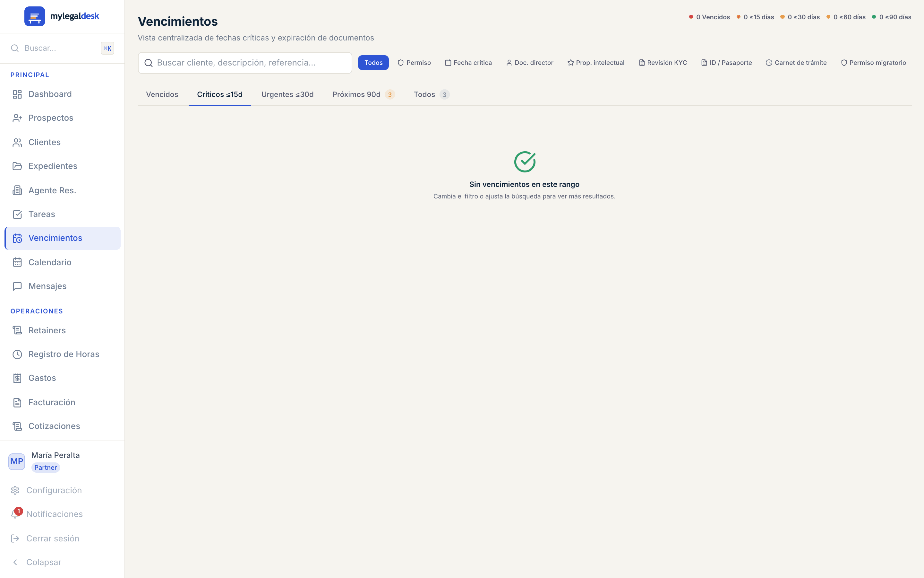This screenshot has height=578, width=924.
Task: Filter by Permiso type
Action: point(414,63)
